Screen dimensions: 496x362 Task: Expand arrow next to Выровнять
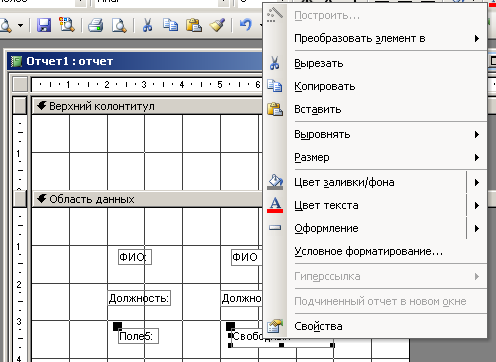pyautogui.click(x=477, y=134)
